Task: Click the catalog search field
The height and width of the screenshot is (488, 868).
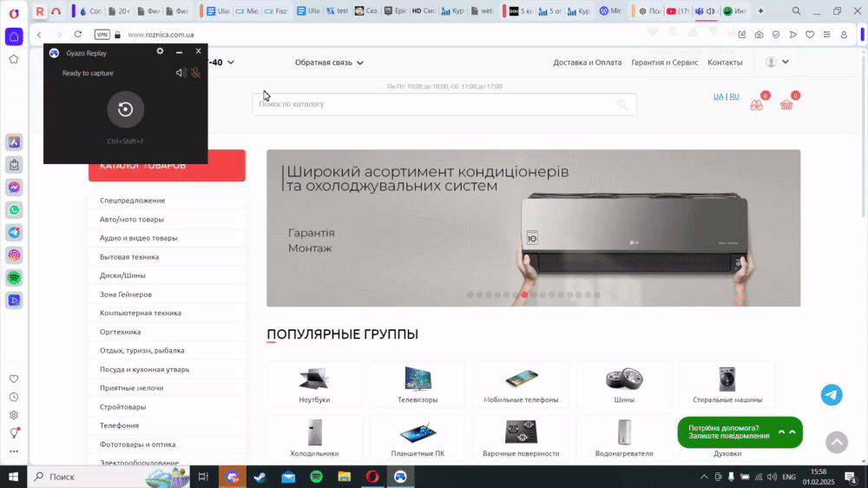Action: tap(444, 104)
